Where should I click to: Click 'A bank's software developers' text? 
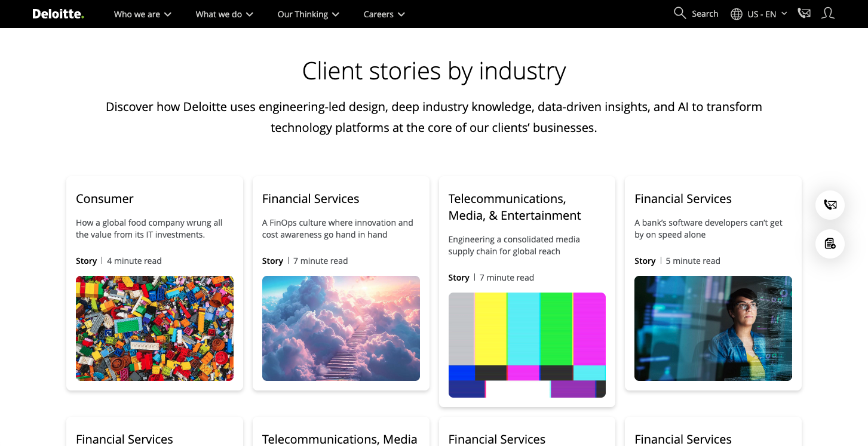tap(708, 229)
